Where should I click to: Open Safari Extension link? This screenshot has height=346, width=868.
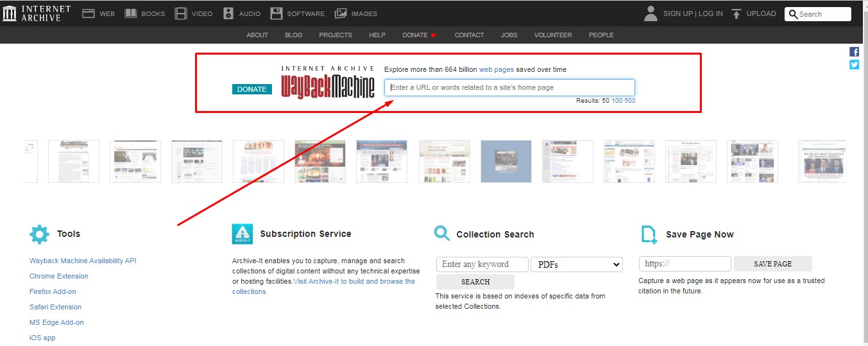coord(56,307)
